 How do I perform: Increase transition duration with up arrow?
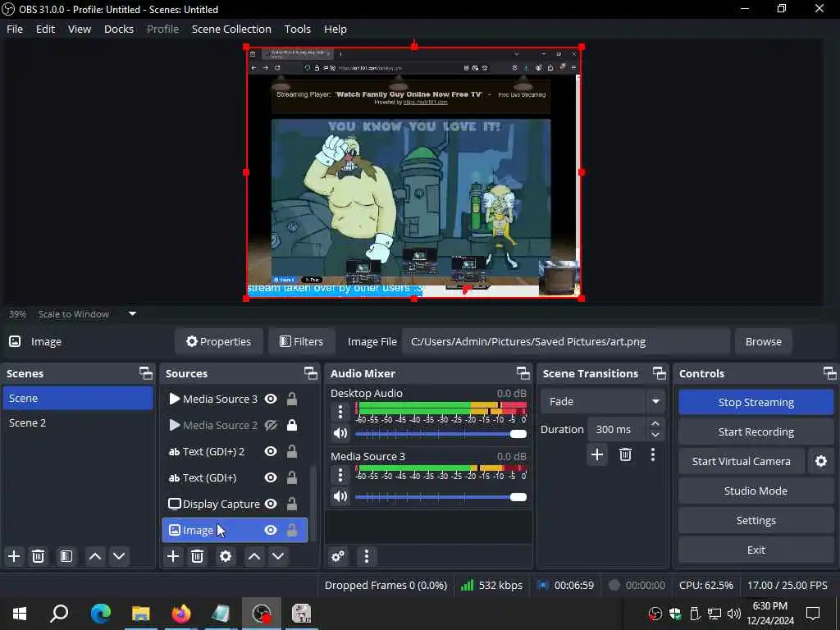[x=655, y=423]
